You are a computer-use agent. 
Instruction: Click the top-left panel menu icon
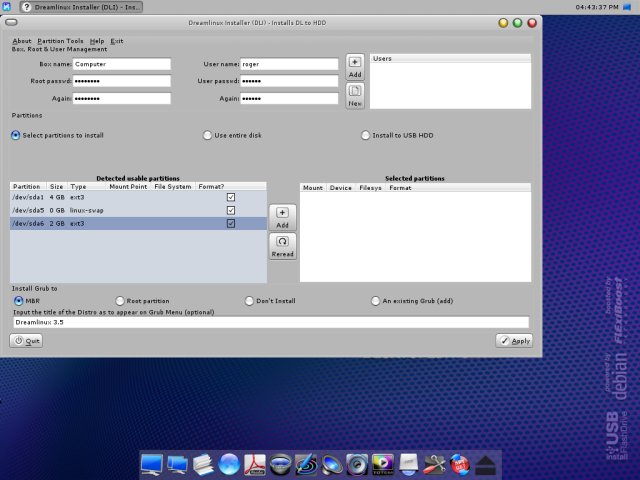click(7, 7)
